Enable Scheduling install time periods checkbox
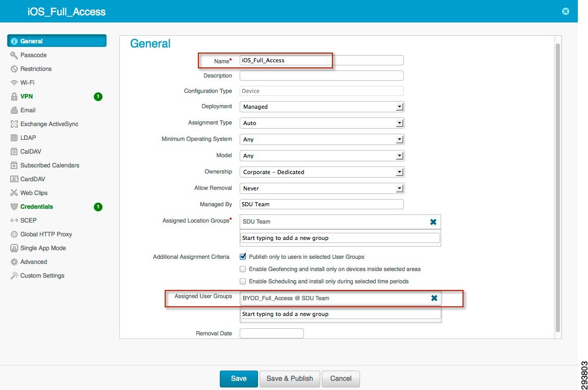The width and height of the screenshot is (588, 390). pos(243,281)
